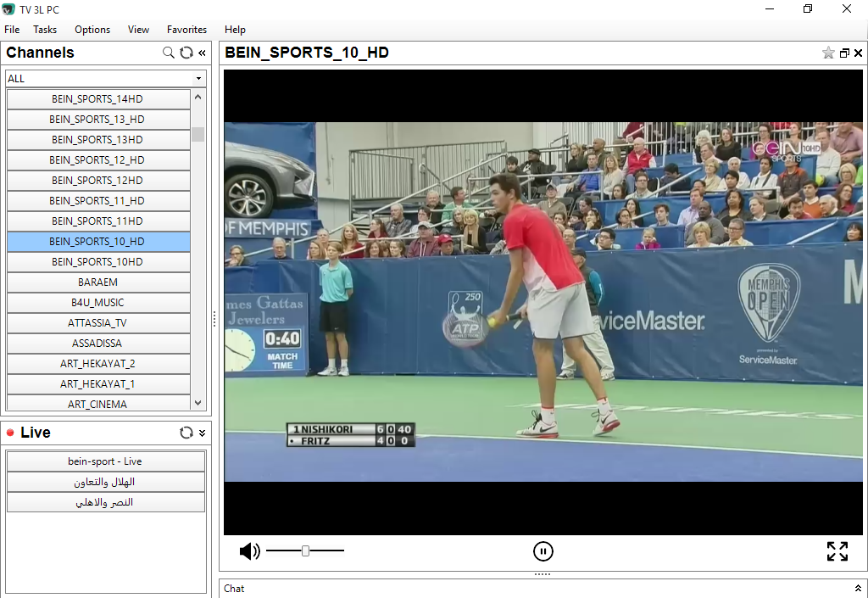
Task: Open the channel search magnifier icon
Action: click(x=169, y=53)
